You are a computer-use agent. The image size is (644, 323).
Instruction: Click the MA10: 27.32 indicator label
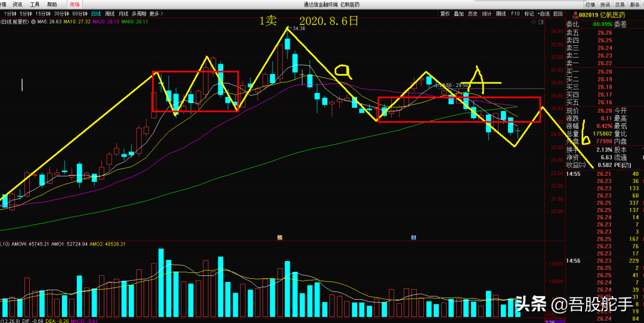[x=77, y=21]
